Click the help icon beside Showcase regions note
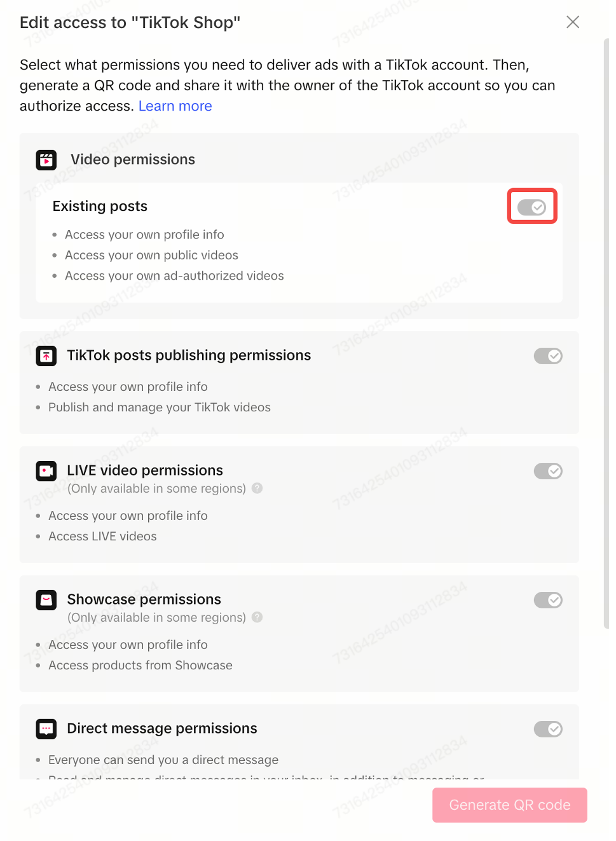Image resolution: width=616 pixels, height=841 pixels. pos(257,617)
